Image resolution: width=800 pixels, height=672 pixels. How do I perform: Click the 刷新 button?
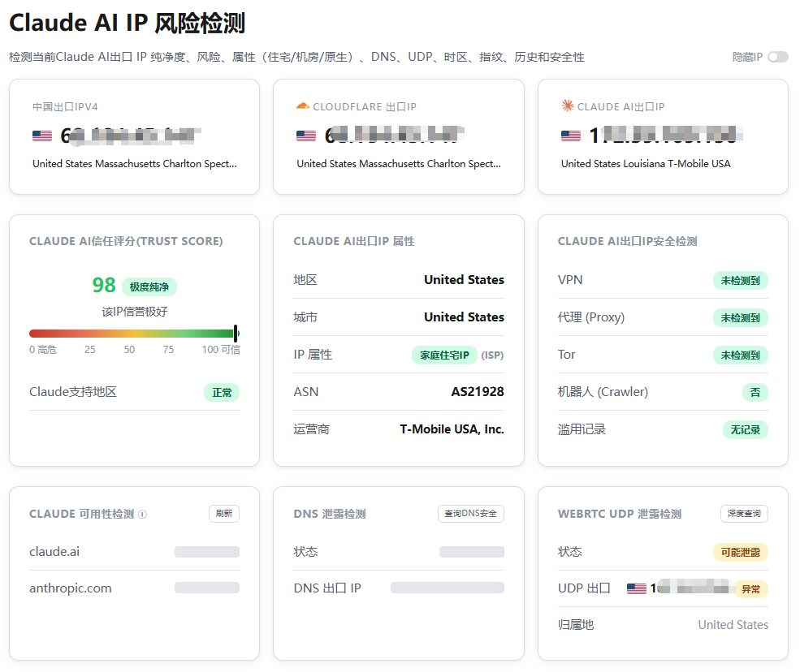[x=224, y=514]
